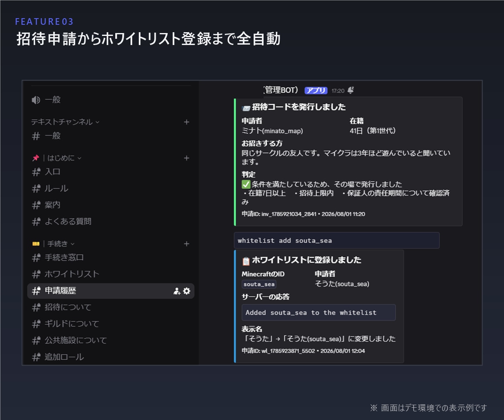Add a channel to テキストチャンネル
Image resolution: width=504 pixels, height=420 pixels.
(186, 122)
